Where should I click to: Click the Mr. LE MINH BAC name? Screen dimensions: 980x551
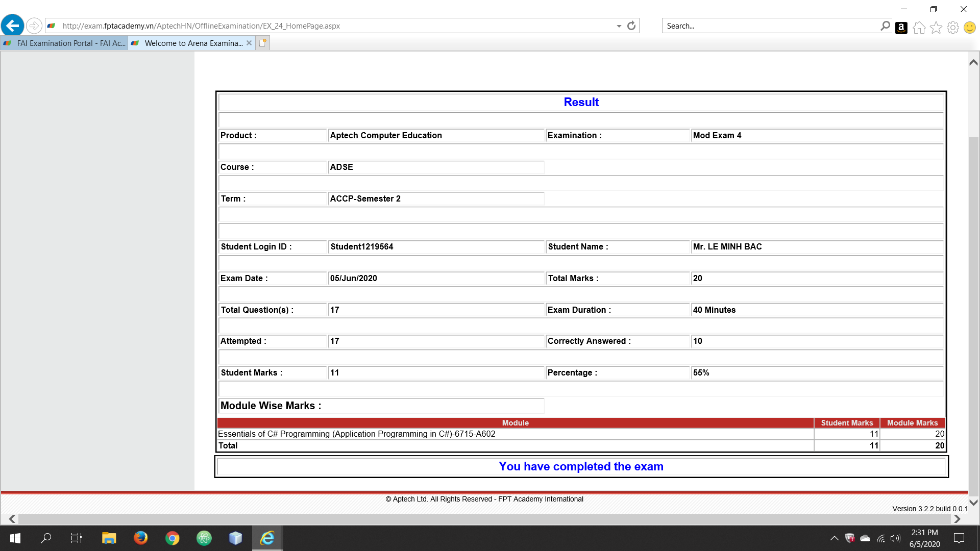click(727, 246)
